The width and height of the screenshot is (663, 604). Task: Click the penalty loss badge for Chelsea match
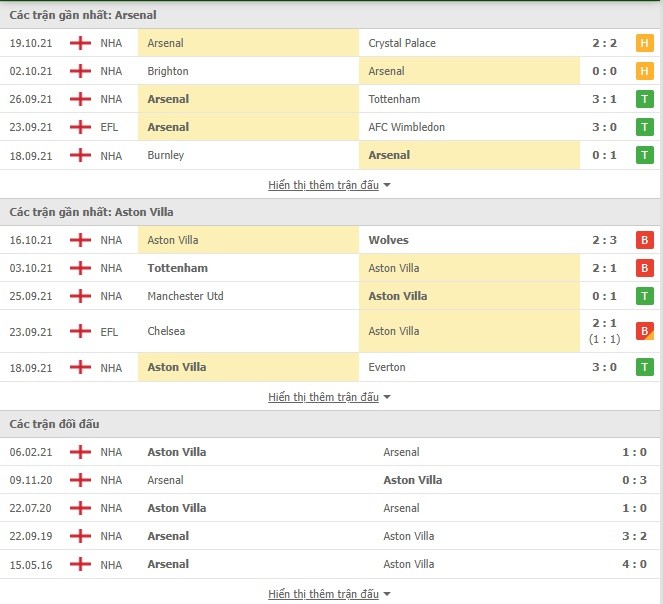click(x=644, y=331)
